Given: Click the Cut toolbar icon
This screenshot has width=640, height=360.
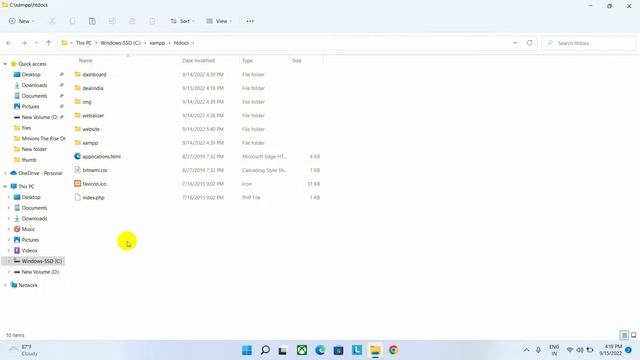Looking at the screenshot, I should click(52, 21).
